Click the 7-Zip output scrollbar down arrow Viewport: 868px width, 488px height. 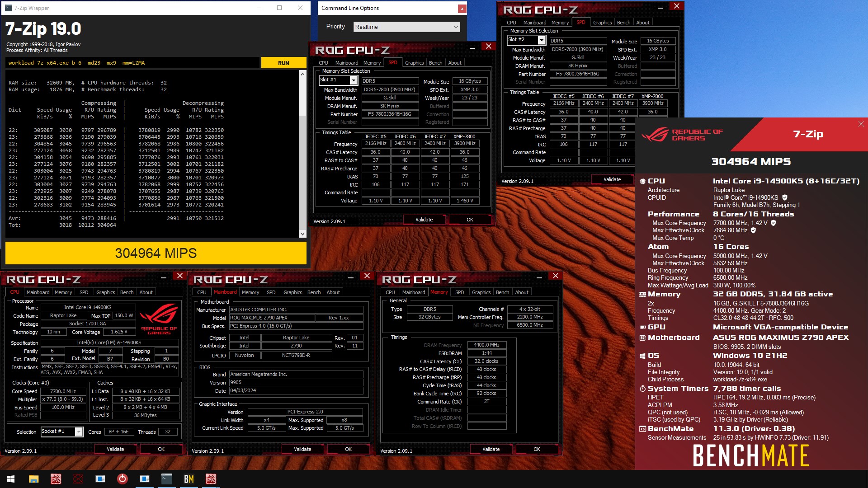[302, 234]
